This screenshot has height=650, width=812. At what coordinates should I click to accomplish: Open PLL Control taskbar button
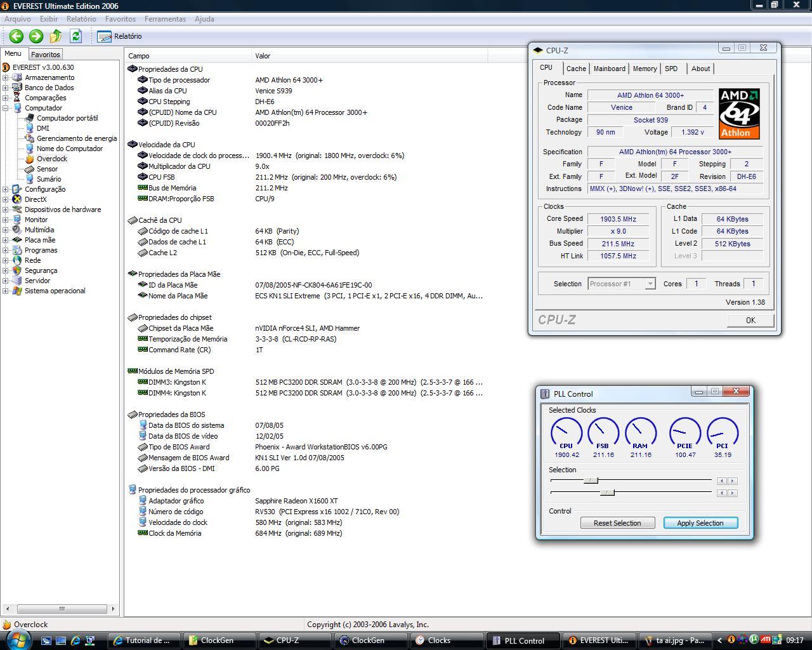[524, 640]
